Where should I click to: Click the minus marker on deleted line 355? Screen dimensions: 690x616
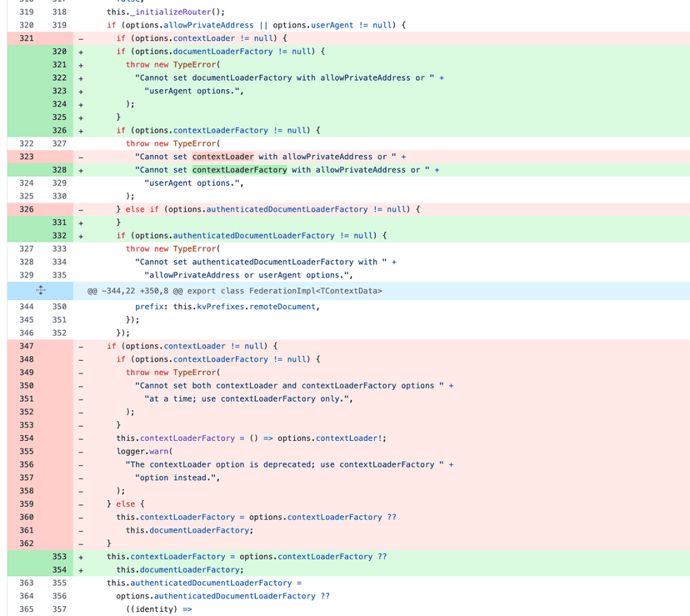81,452
